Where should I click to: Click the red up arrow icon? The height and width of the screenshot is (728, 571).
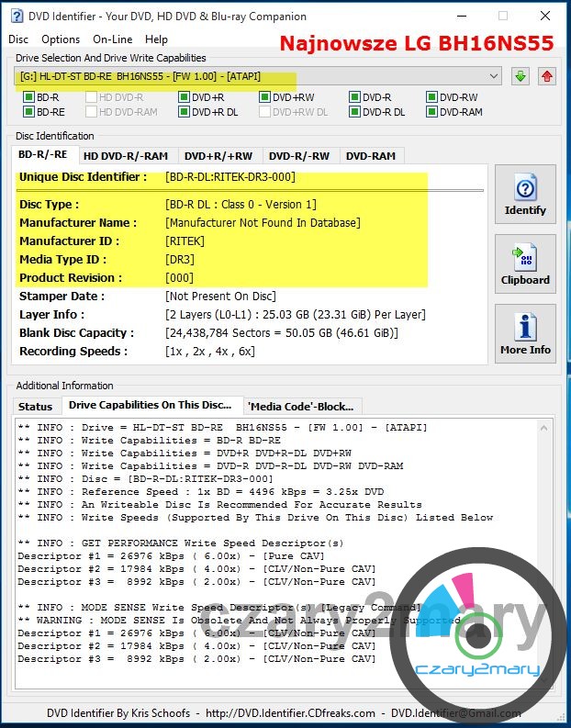click(547, 76)
